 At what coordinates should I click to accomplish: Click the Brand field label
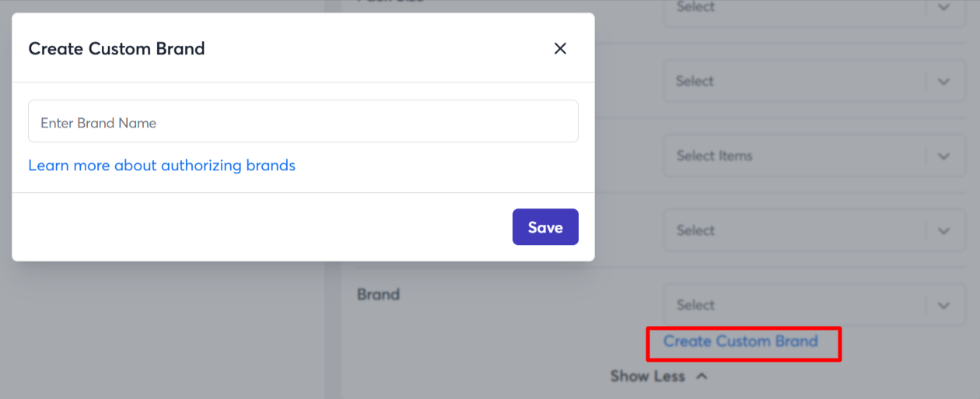(378, 295)
